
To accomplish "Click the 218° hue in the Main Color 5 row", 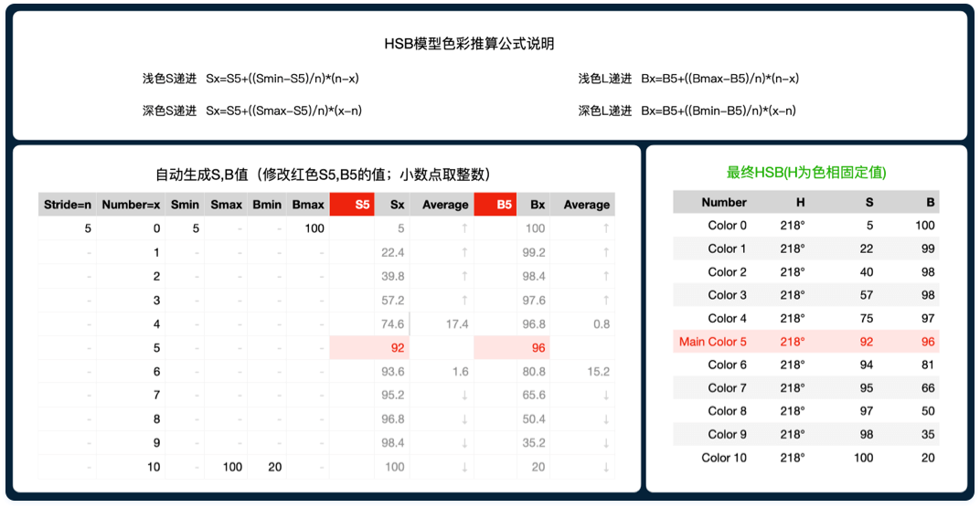I will [793, 342].
